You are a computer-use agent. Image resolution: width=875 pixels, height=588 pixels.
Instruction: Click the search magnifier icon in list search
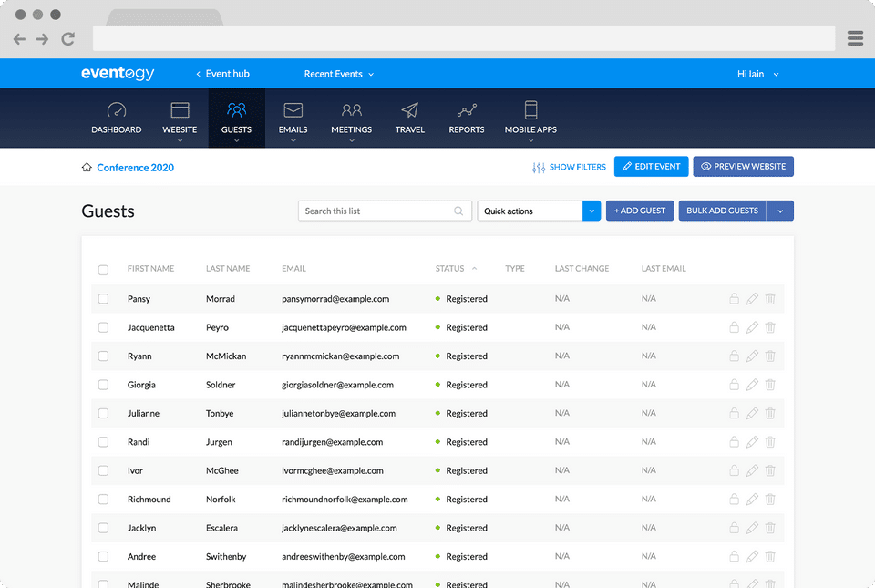pos(458,211)
